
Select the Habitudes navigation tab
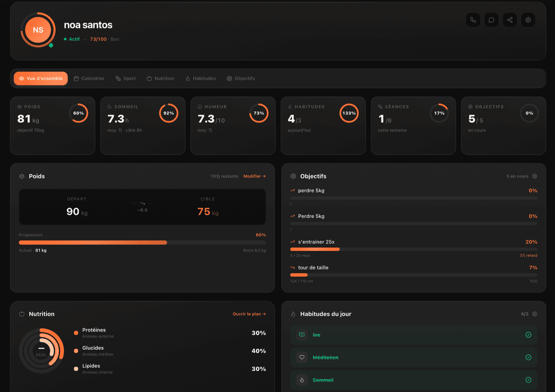(200, 78)
